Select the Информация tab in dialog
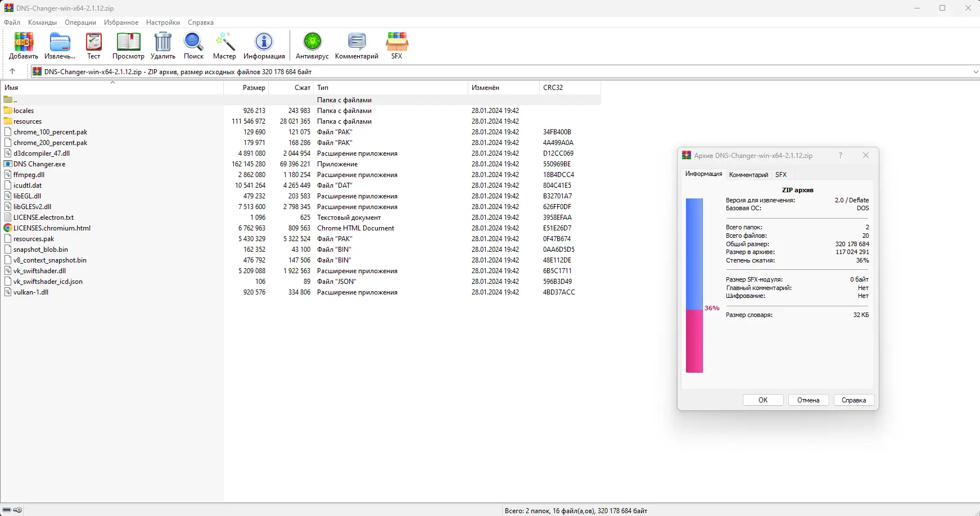The image size is (980, 516). (703, 174)
